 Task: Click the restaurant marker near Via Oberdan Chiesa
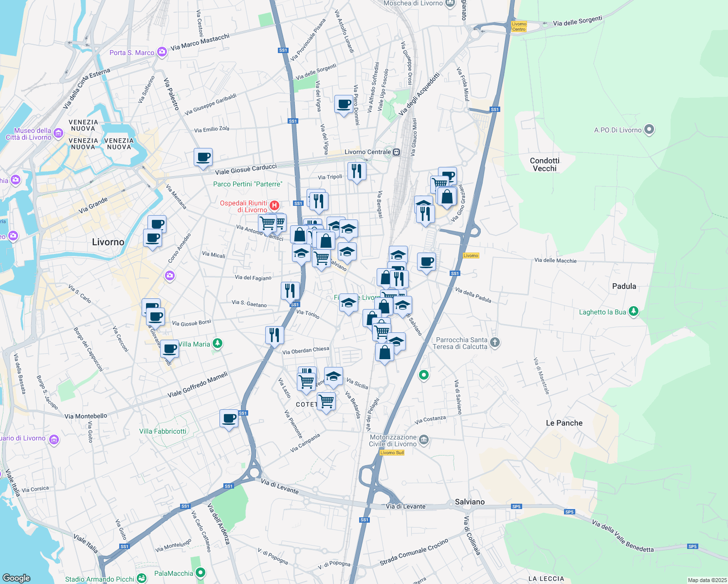coord(274,335)
